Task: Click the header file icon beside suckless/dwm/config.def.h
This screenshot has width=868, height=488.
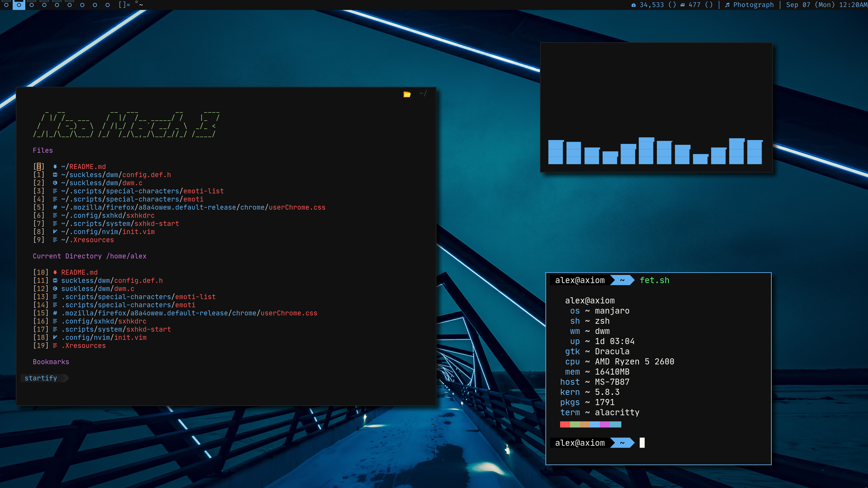Action: click(55, 281)
